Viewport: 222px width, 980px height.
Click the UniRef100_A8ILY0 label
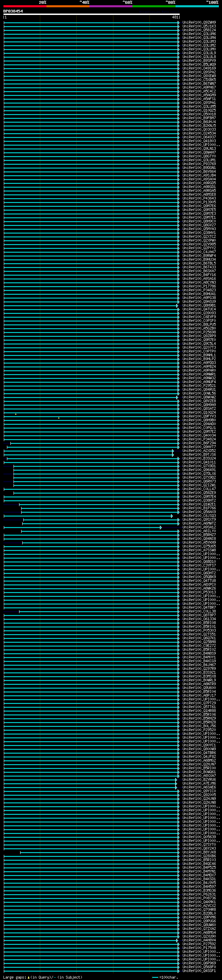(x=199, y=531)
